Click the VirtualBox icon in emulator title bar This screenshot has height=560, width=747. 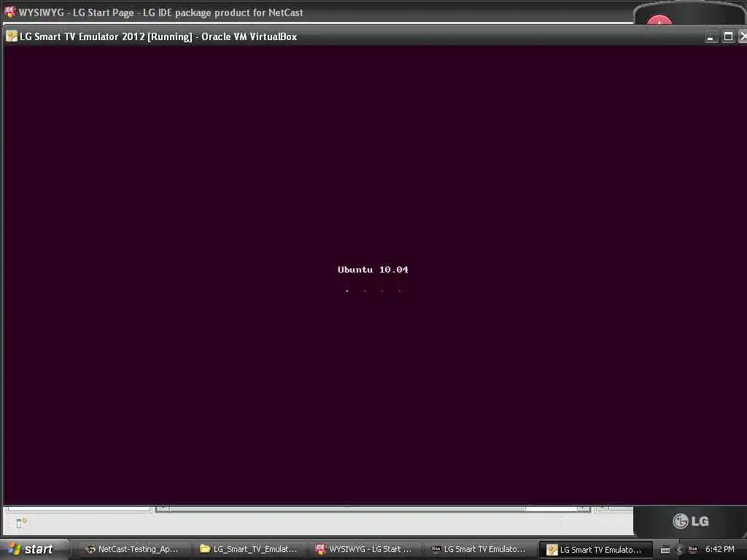click(x=12, y=36)
